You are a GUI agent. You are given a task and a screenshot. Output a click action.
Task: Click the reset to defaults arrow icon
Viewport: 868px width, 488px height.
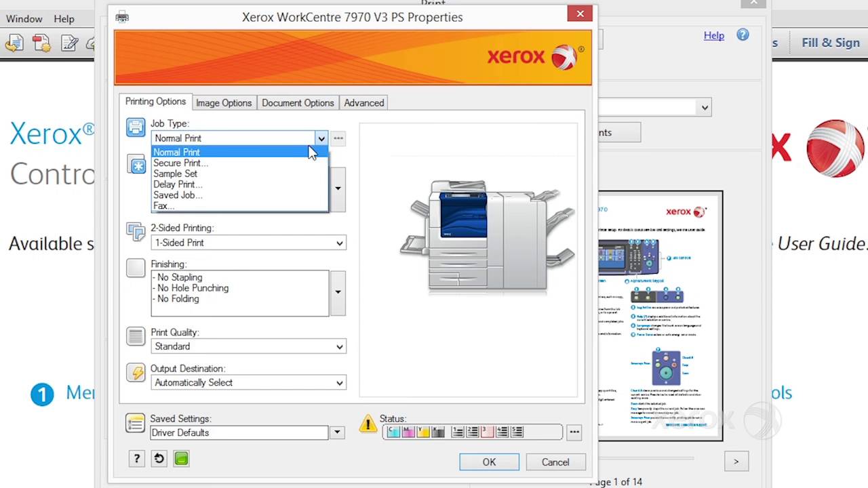159,459
